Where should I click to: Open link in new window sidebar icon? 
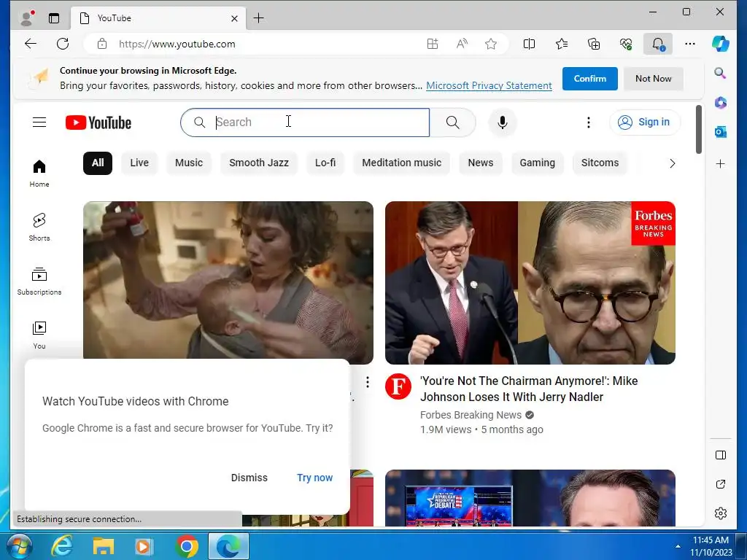click(x=720, y=484)
